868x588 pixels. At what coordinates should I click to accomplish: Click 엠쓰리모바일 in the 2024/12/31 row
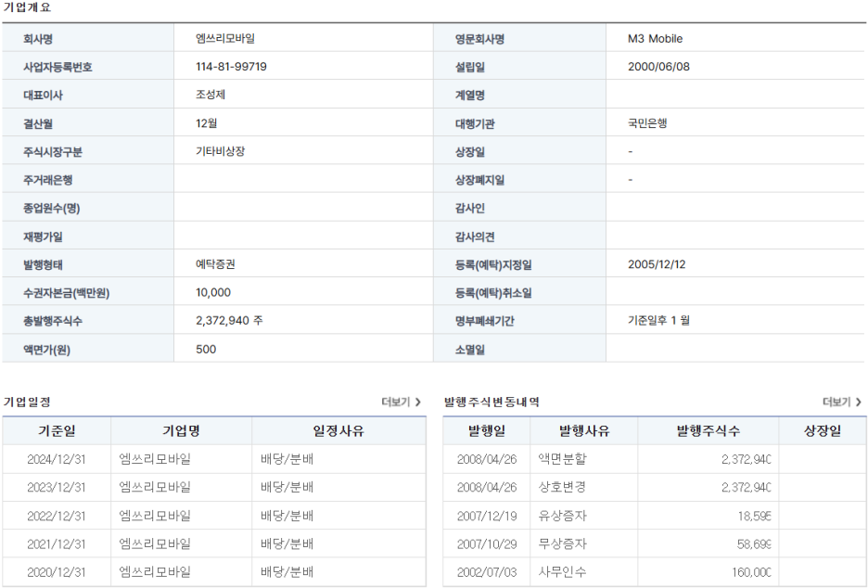coord(155,459)
